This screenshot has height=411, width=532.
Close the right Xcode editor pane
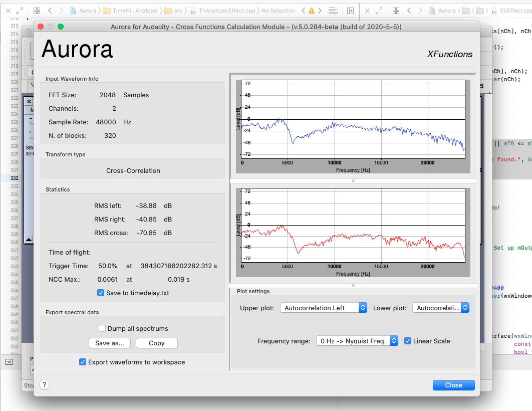(x=368, y=11)
